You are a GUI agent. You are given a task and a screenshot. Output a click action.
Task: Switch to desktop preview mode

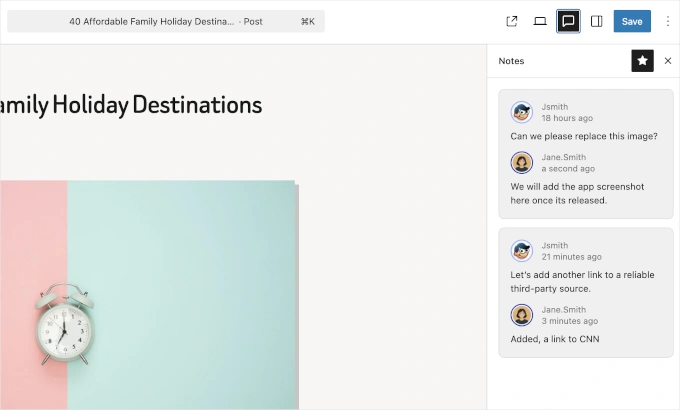pos(540,21)
